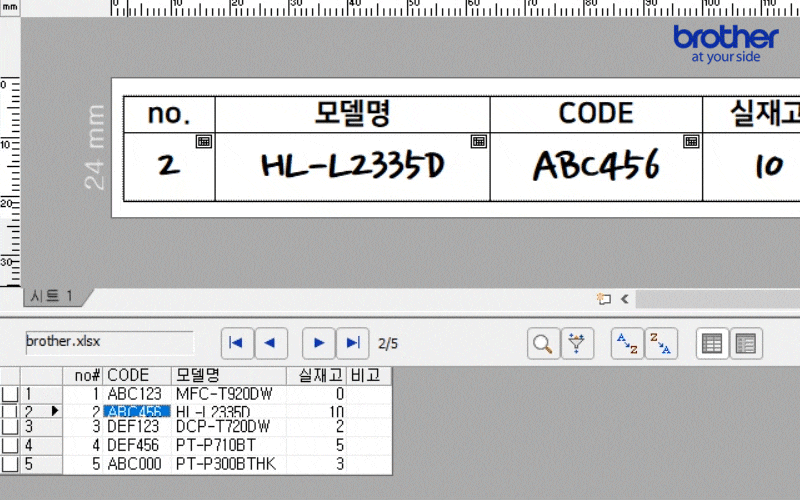
Task: Click the no# column header
Action: 83,376
